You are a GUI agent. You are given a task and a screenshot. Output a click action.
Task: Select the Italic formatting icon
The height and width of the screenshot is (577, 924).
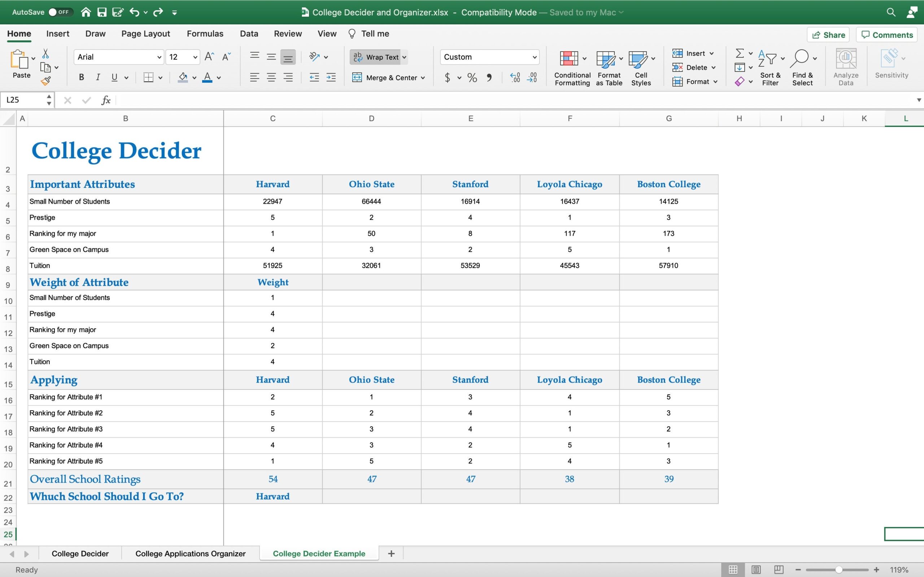point(98,77)
